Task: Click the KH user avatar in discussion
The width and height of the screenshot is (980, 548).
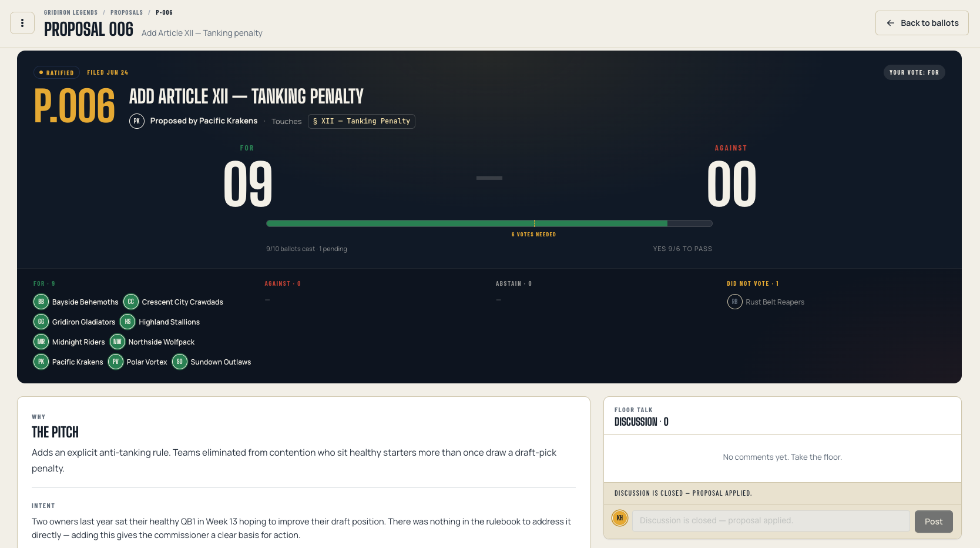Action: pyautogui.click(x=620, y=518)
